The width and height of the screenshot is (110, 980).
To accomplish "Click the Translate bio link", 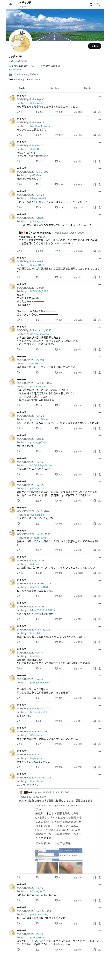I will pos(15,70).
